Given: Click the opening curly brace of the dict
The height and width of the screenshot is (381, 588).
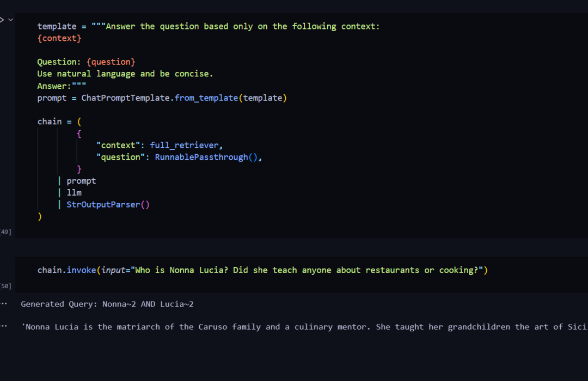Looking at the screenshot, I should click(79, 134).
